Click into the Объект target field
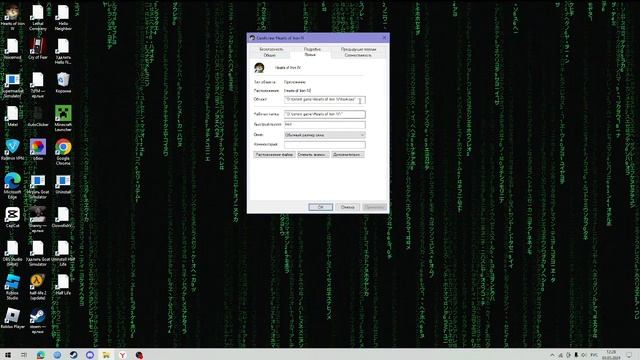This screenshot has width=640, height=360. tap(324, 100)
